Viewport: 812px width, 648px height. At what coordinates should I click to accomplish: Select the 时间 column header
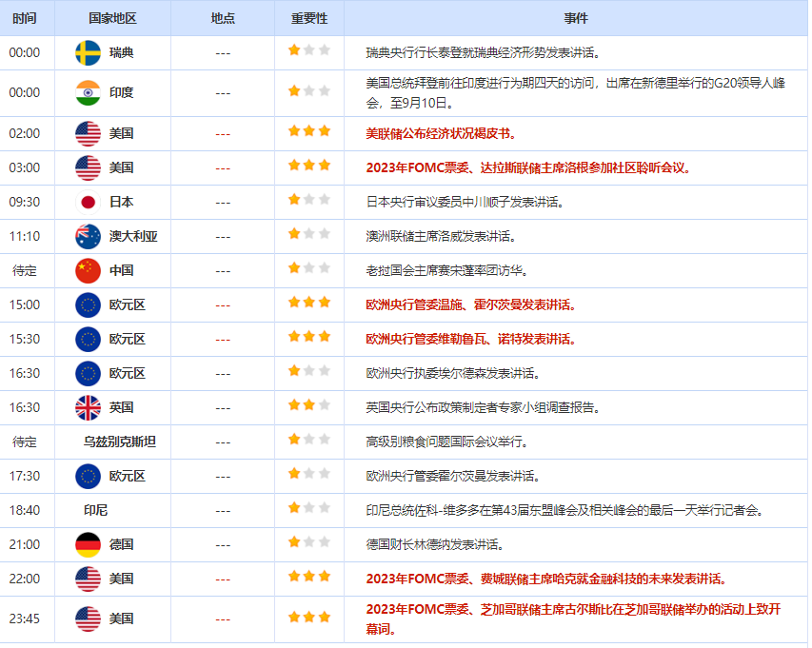pos(27,18)
